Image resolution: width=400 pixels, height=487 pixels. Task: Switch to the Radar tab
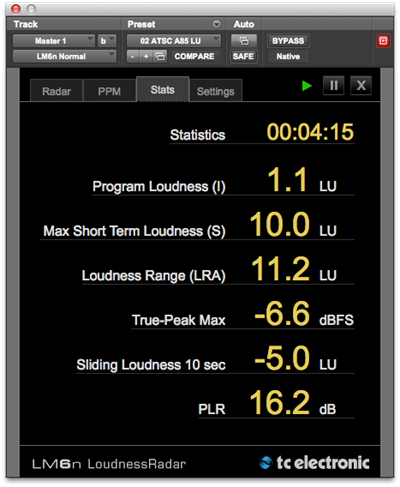coord(56,91)
